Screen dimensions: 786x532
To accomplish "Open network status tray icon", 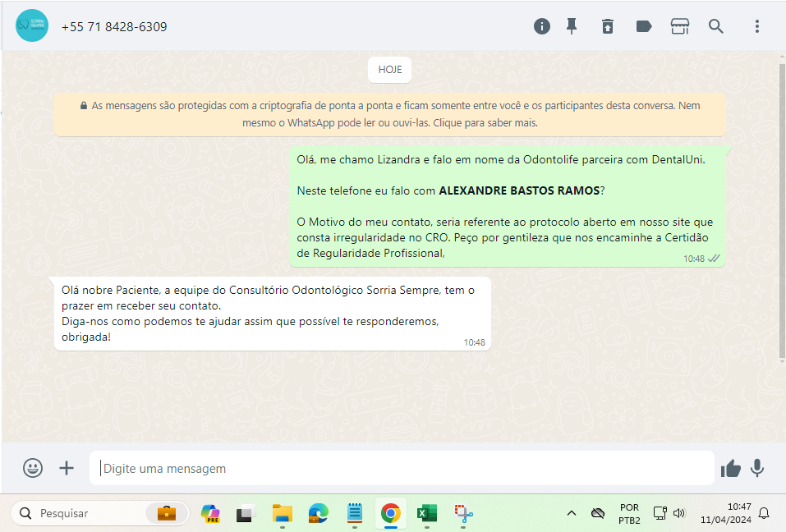I will point(660,513).
